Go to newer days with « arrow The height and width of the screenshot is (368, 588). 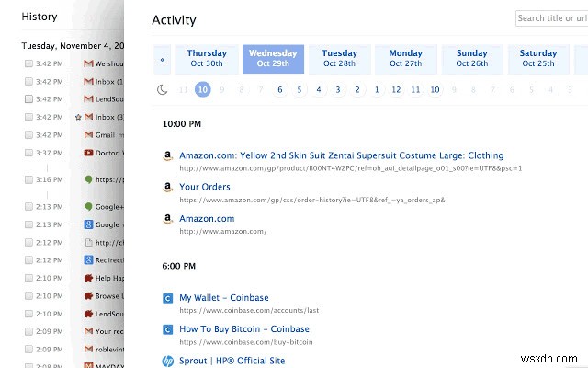click(x=163, y=61)
